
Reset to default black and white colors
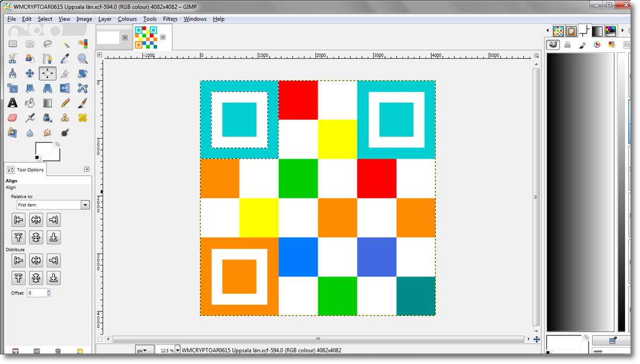37,158
